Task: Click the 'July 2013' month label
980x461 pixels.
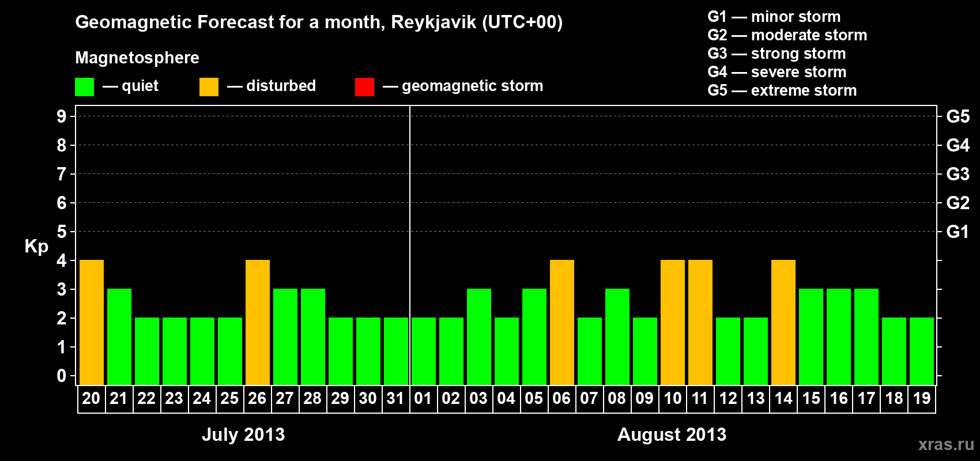Action: 243,434
